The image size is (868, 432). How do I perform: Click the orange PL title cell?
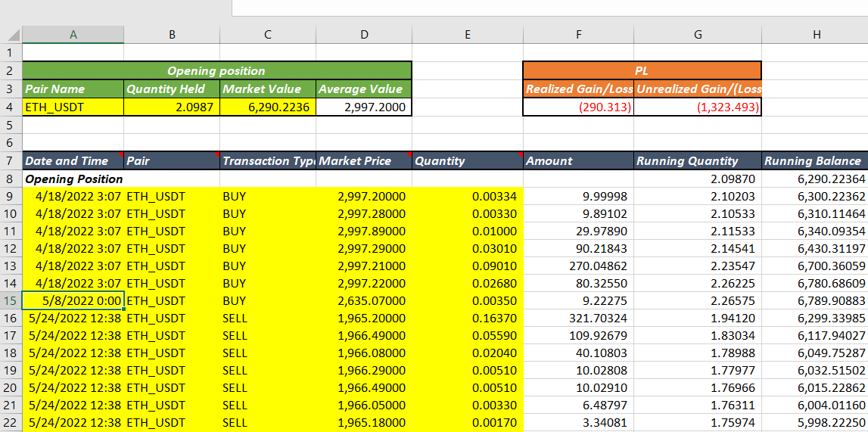[642, 71]
